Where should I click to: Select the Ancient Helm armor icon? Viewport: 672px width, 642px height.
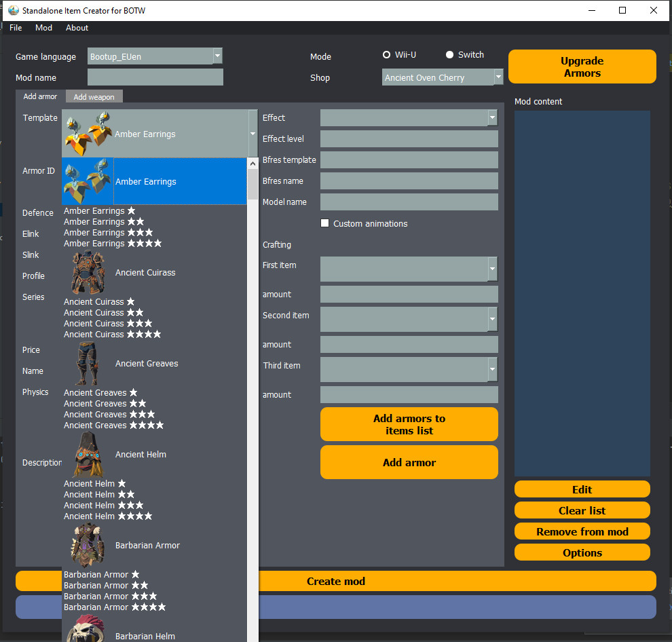point(88,454)
